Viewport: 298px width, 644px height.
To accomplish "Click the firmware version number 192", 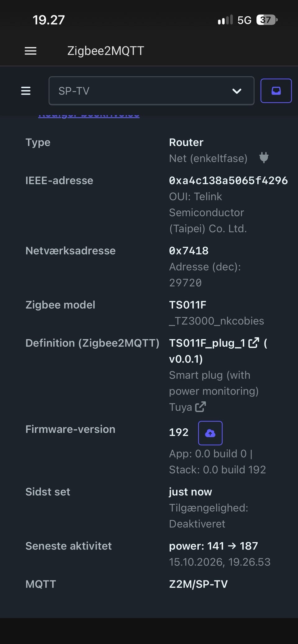I will 179,432.
